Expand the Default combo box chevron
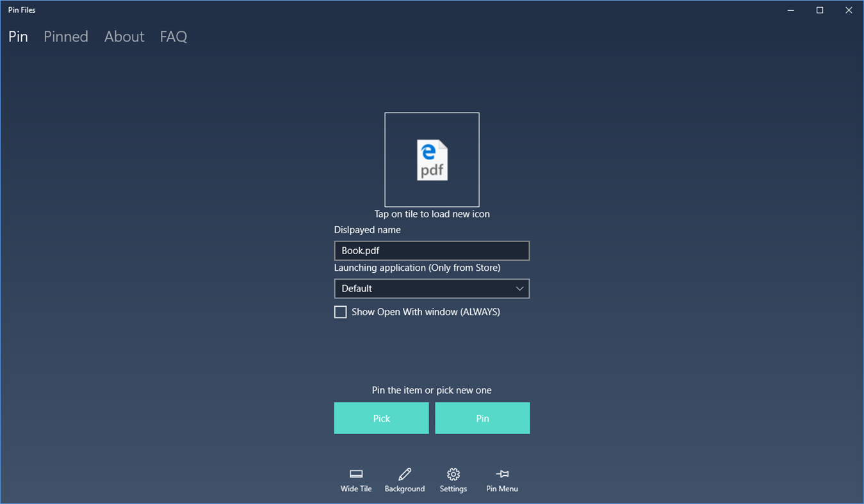The width and height of the screenshot is (864, 504). click(x=520, y=288)
